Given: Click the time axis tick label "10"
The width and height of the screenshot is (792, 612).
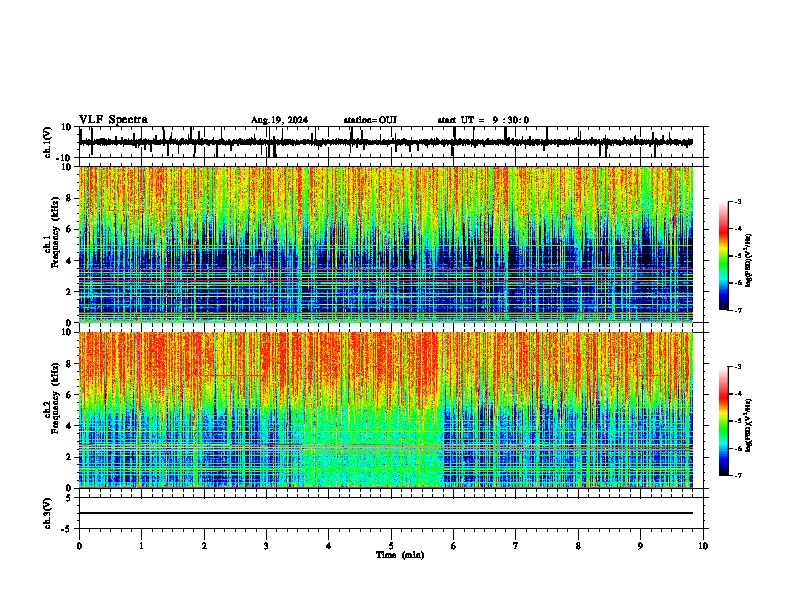Looking at the screenshot, I should coord(703,546).
